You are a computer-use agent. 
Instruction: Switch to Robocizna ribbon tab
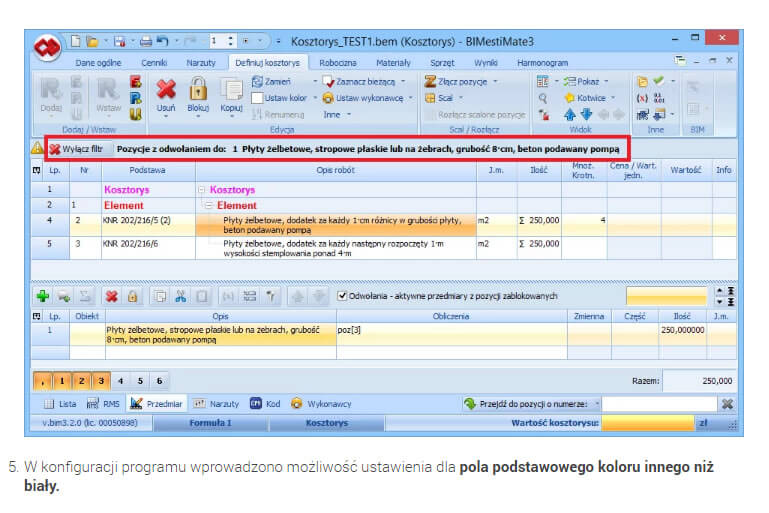pyautogui.click(x=337, y=63)
